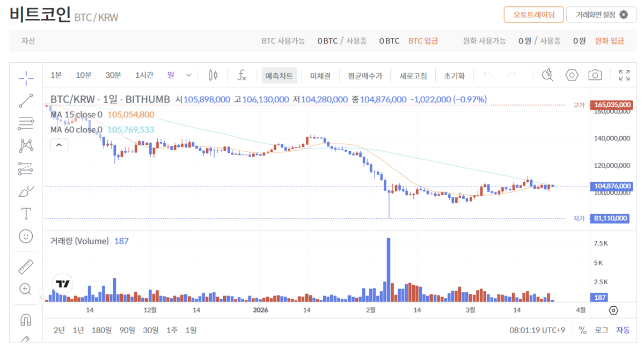Open the fx indicators panel
This screenshot has height=355, width=644.
click(x=241, y=75)
